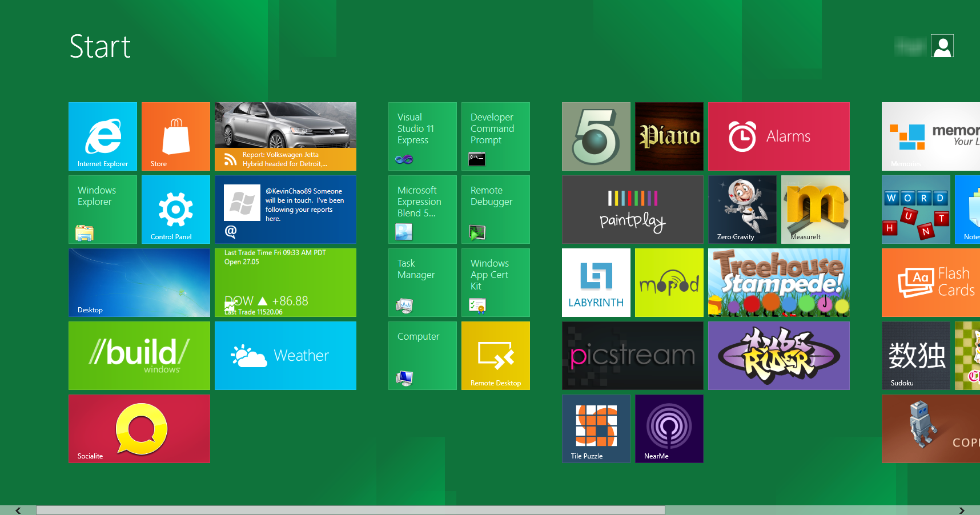Open the @KevinChao89 tweet tile
The height and width of the screenshot is (515, 980).
(286, 210)
